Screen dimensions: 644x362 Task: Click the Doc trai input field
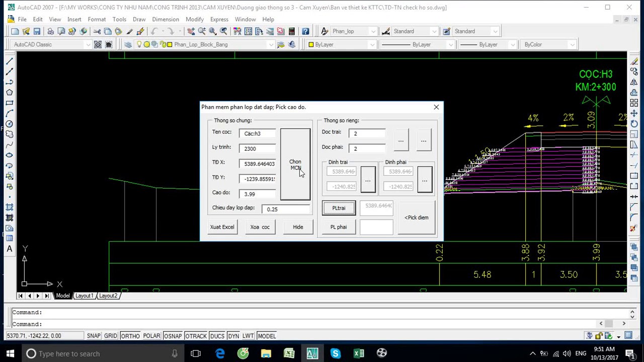(367, 133)
